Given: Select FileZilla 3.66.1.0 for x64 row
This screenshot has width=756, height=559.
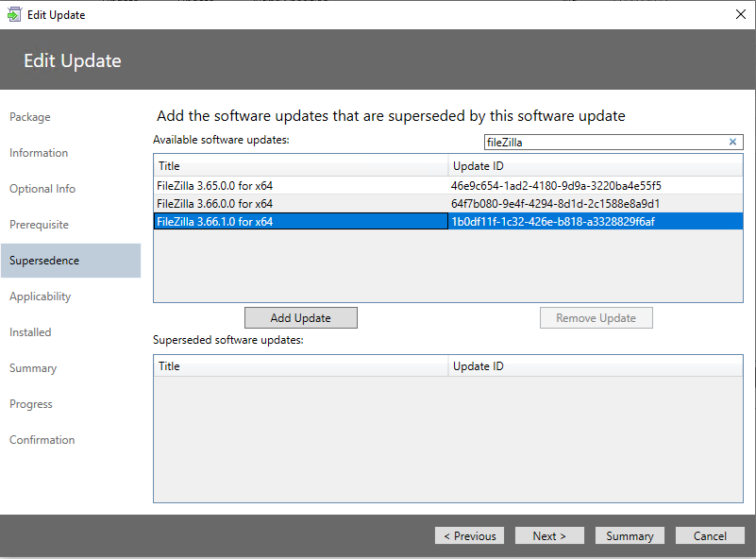Looking at the screenshot, I should [448, 221].
